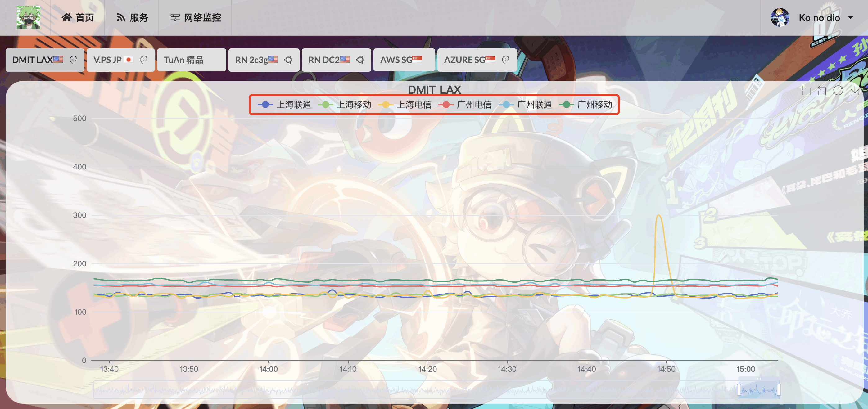Switch to the RN 2c3g tab

264,60
